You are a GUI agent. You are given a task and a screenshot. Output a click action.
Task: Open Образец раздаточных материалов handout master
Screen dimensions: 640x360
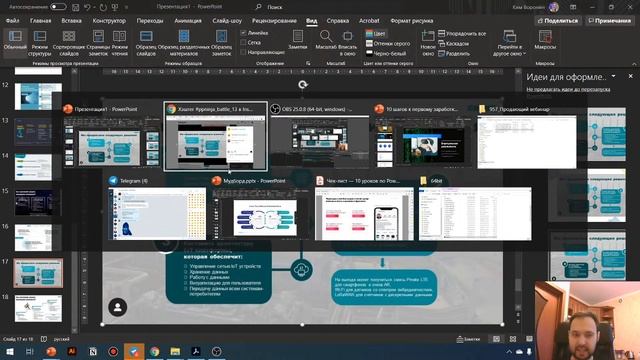coord(184,42)
